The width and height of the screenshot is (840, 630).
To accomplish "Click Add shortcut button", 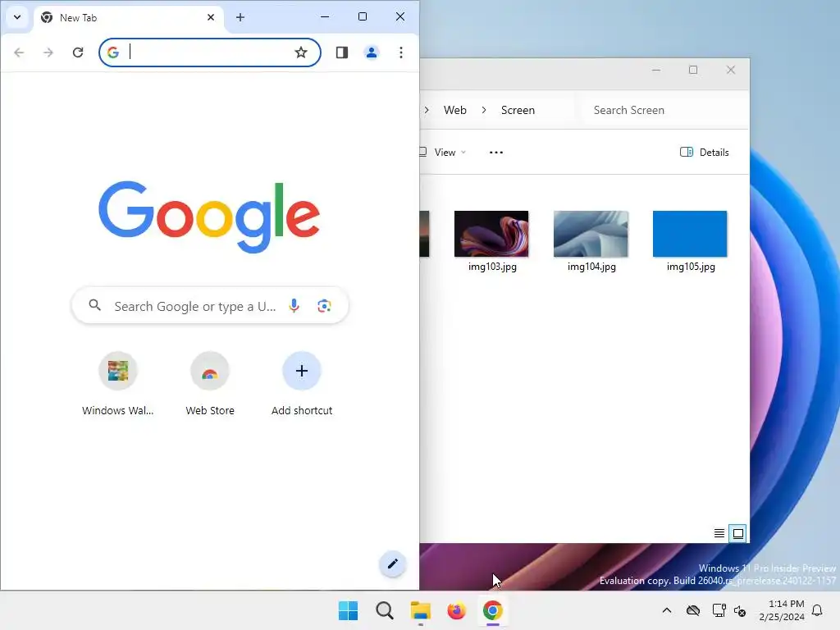I will tap(302, 384).
